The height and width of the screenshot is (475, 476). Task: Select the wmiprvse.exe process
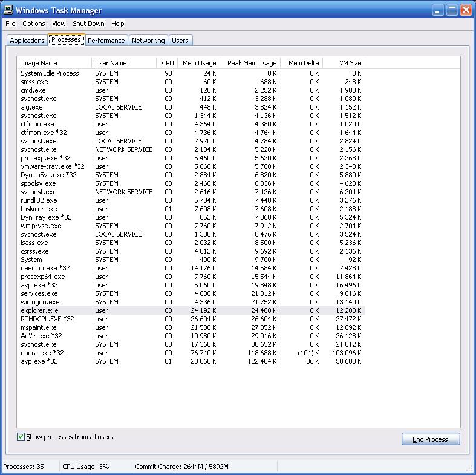[x=191, y=226]
